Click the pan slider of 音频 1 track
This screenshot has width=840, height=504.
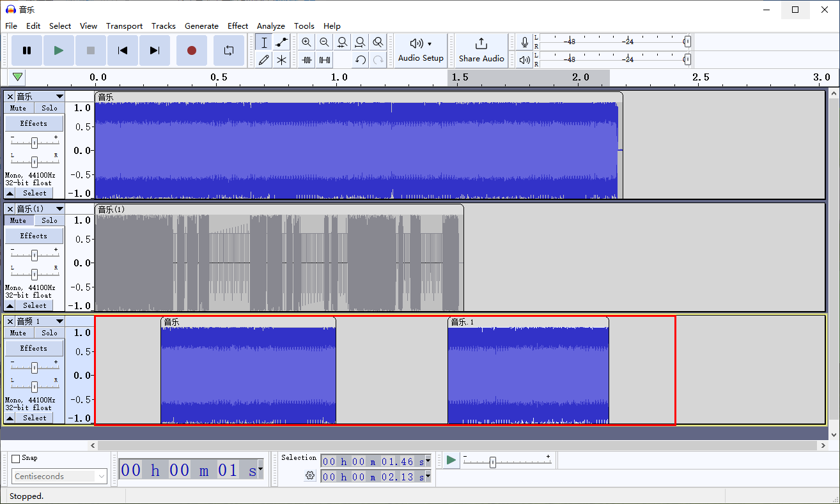35,386
